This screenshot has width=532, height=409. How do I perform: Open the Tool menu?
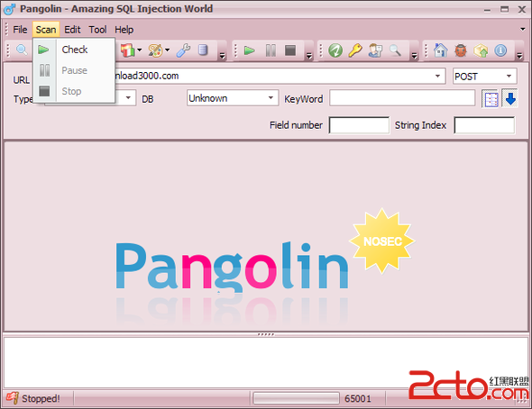[97, 30]
